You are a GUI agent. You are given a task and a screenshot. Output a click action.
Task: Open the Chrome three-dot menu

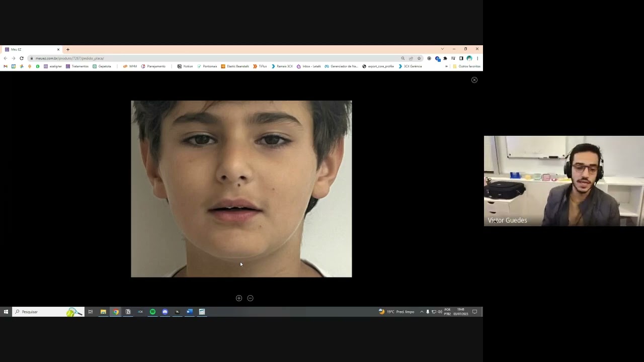(x=477, y=58)
